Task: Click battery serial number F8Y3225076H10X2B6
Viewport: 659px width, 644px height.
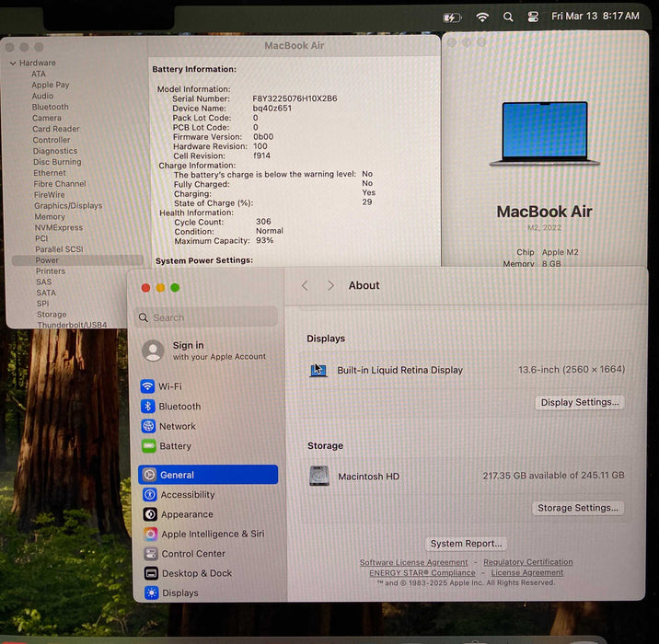Action: pyautogui.click(x=295, y=98)
